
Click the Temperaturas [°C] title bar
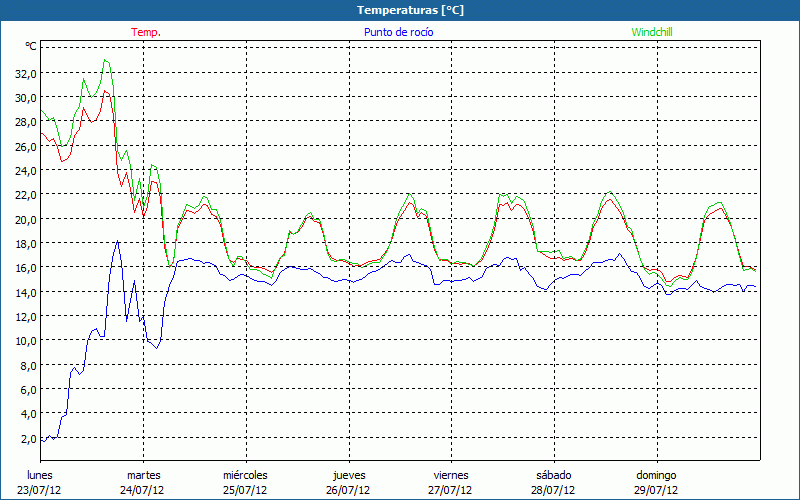coord(400,10)
